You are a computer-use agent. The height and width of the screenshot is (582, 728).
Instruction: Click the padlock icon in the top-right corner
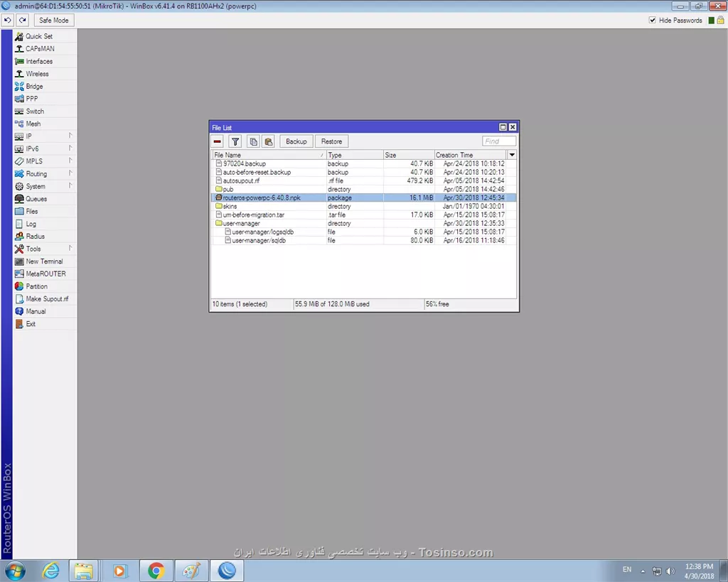click(720, 20)
